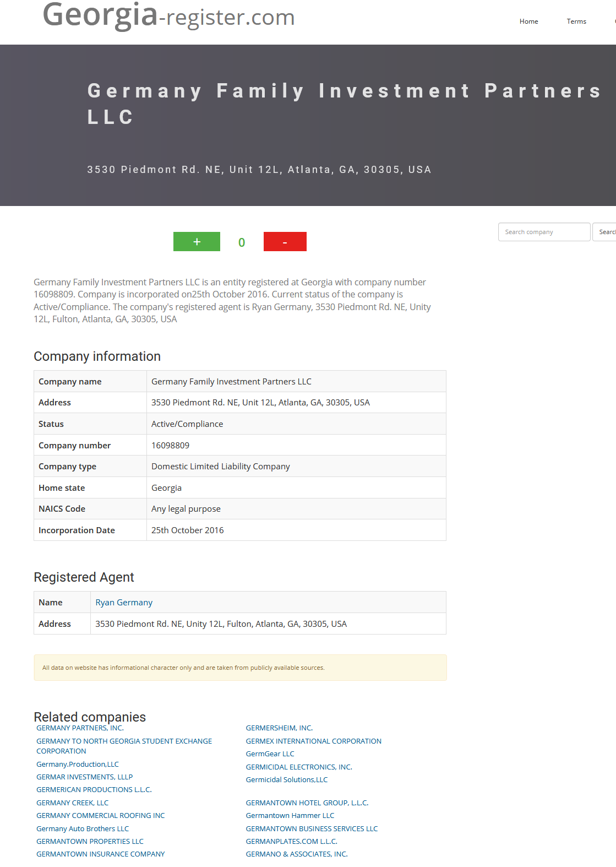
Task: Open Germany.Production,LLC related company
Action: [x=78, y=765]
